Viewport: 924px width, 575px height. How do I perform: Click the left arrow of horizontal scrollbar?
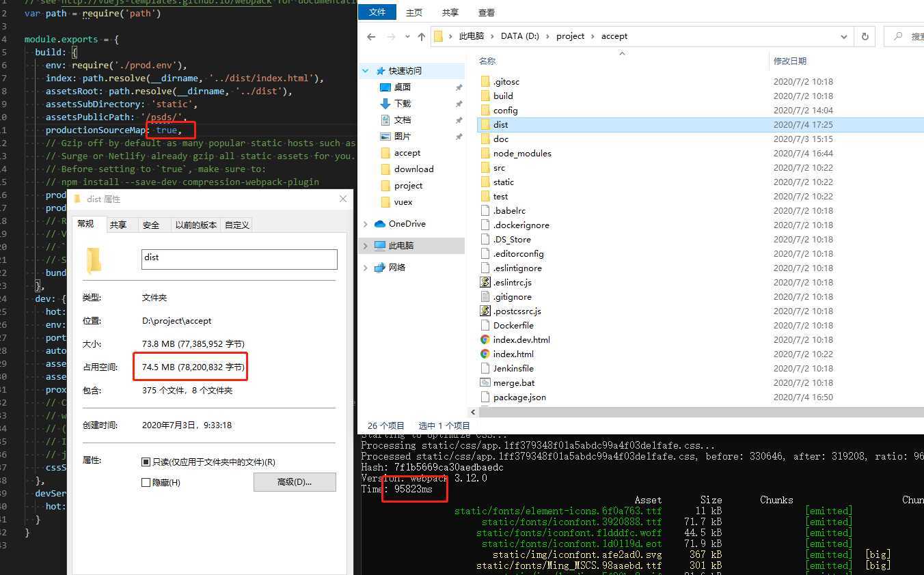click(x=473, y=412)
